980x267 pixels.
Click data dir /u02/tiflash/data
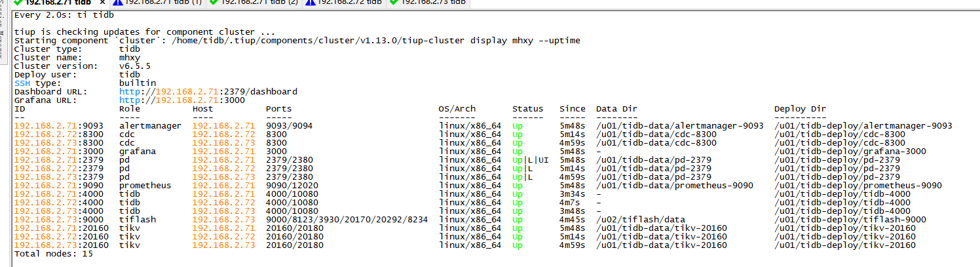[641, 220]
